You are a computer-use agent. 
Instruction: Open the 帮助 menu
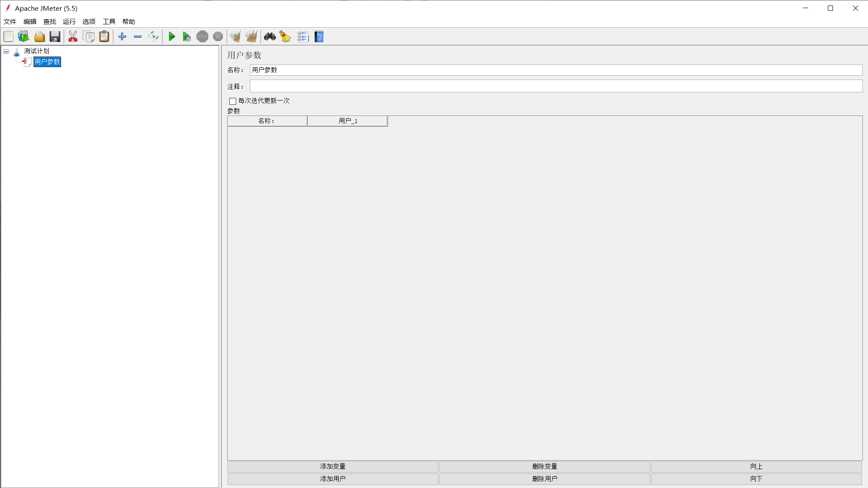coord(129,22)
